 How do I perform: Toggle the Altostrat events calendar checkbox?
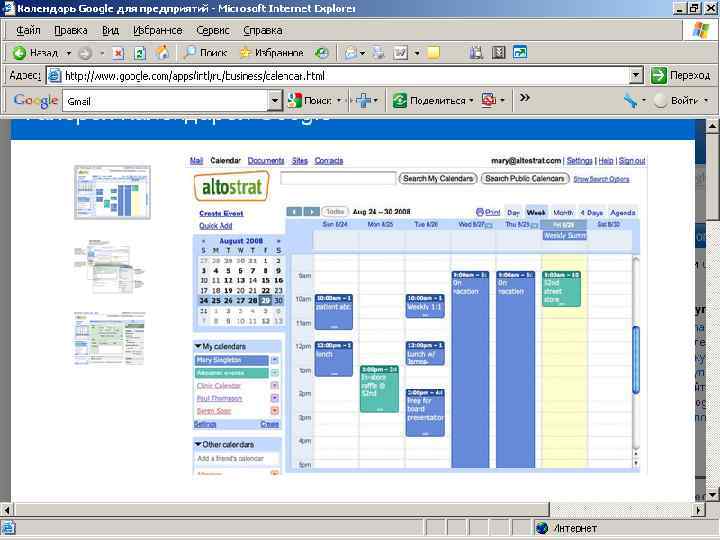(x=275, y=372)
